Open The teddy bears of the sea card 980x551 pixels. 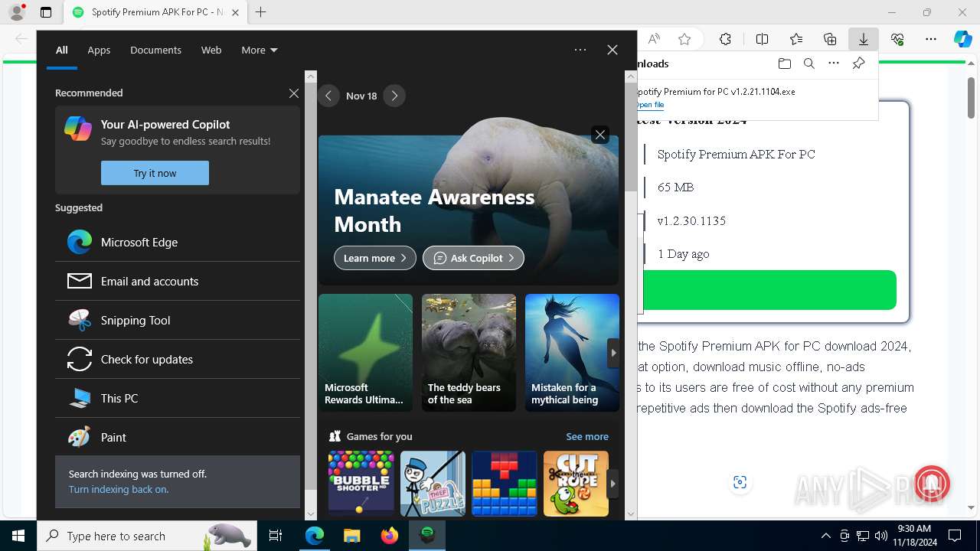(x=469, y=353)
